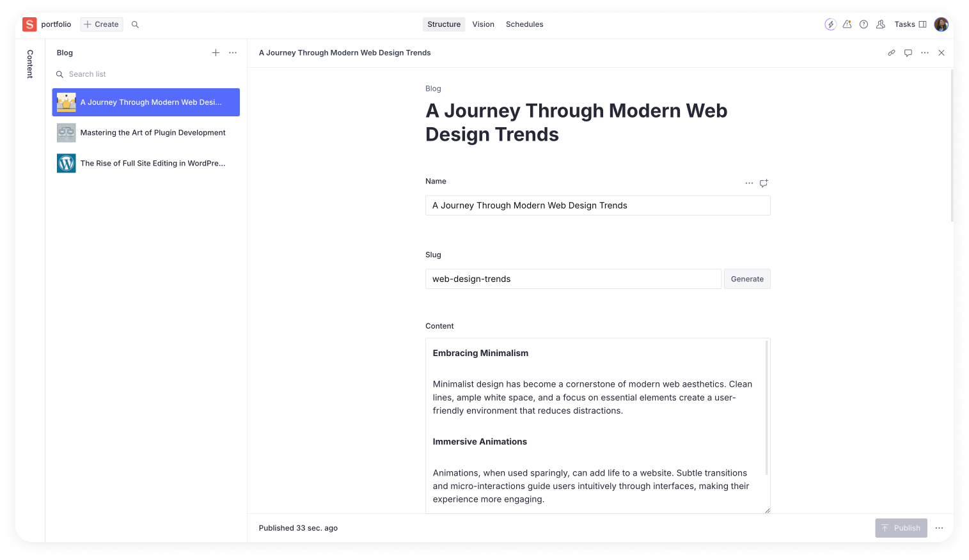Open the warning alert icon
Screen dimensions: 969x560
pyautogui.click(x=847, y=24)
